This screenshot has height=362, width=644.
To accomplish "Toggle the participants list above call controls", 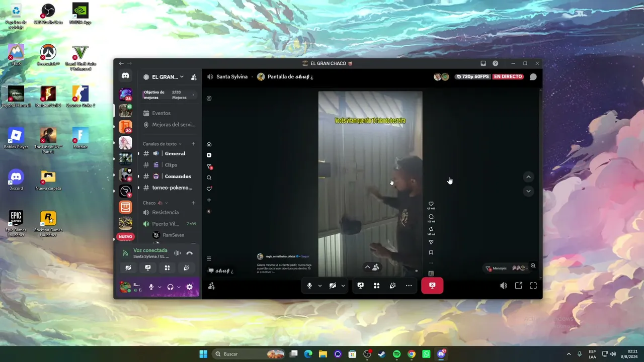I will tap(372, 267).
